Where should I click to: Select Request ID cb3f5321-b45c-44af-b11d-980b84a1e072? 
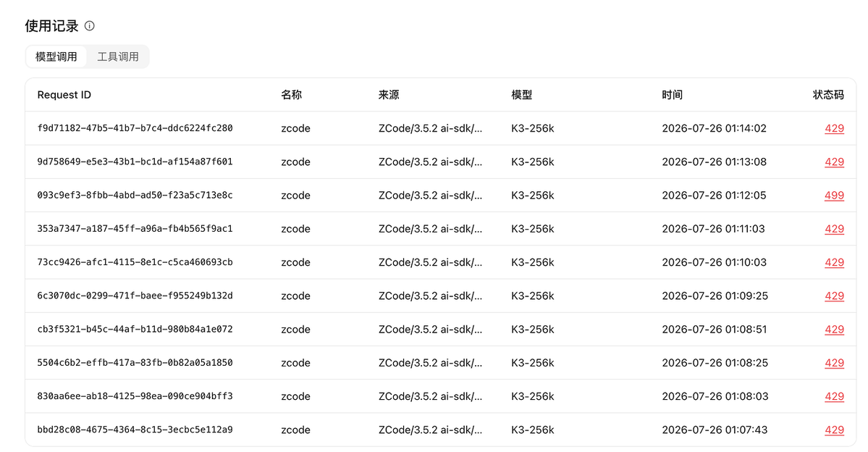(135, 329)
